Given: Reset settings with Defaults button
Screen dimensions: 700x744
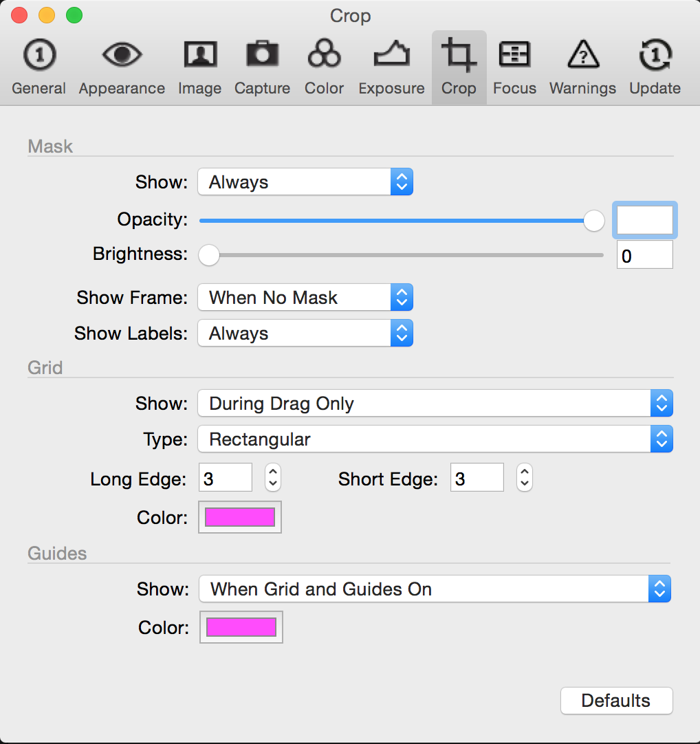Looking at the screenshot, I should pos(617,701).
